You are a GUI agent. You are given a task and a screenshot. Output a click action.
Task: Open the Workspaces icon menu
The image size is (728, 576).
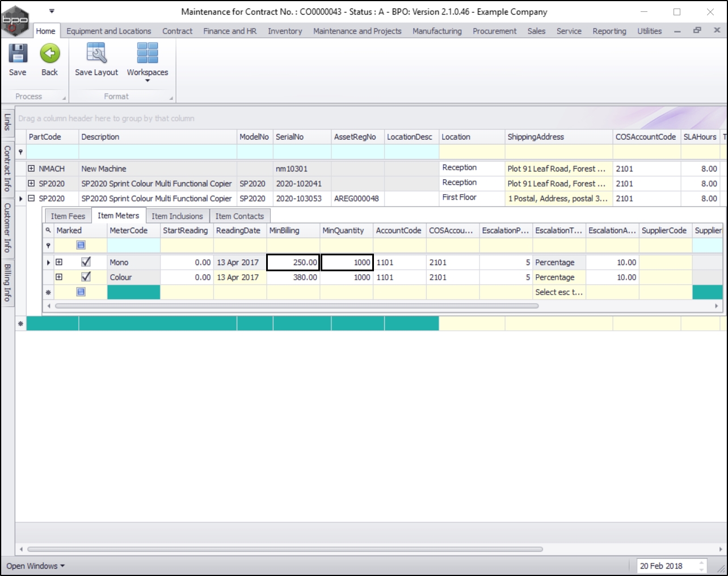pos(148,53)
